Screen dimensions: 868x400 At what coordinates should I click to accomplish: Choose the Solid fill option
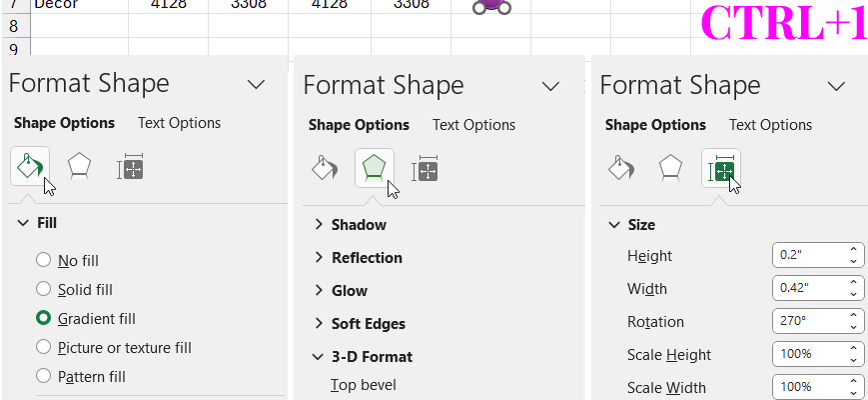(x=43, y=289)
